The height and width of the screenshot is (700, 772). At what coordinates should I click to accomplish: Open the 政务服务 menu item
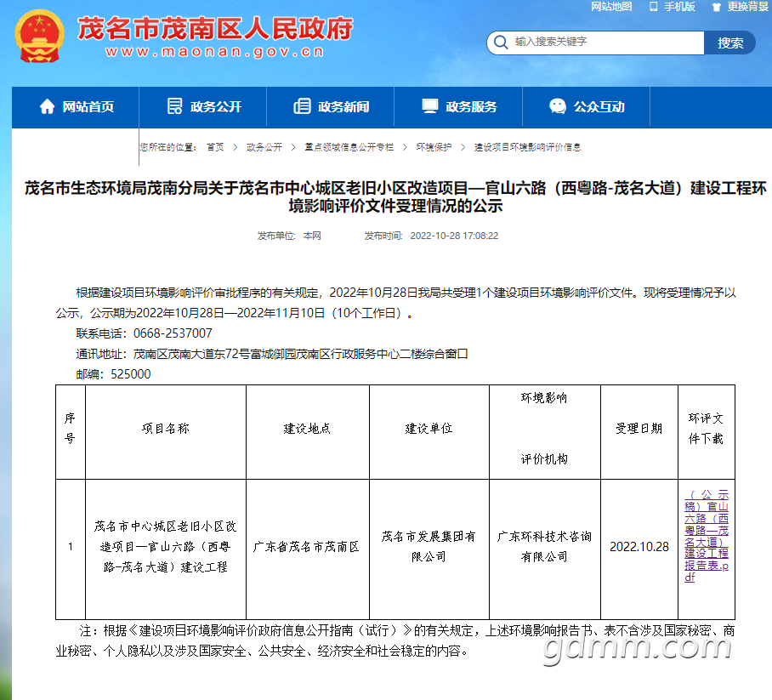[x=458, y=107]
